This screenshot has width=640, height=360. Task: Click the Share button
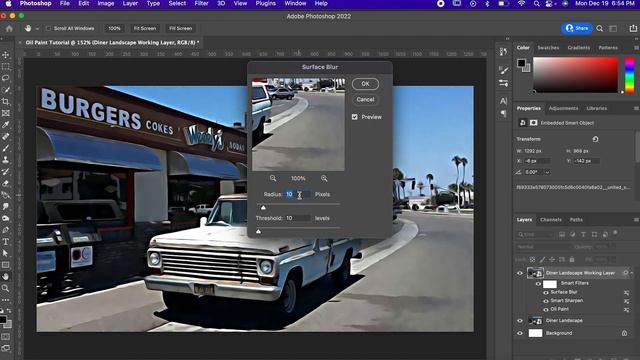point(577,28)
